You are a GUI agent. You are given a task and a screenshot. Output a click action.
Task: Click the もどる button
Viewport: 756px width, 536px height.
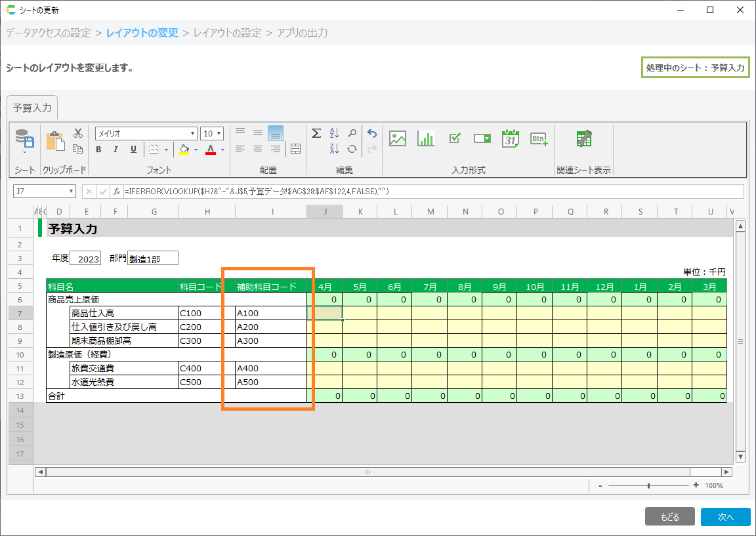(x=669, y=517)
